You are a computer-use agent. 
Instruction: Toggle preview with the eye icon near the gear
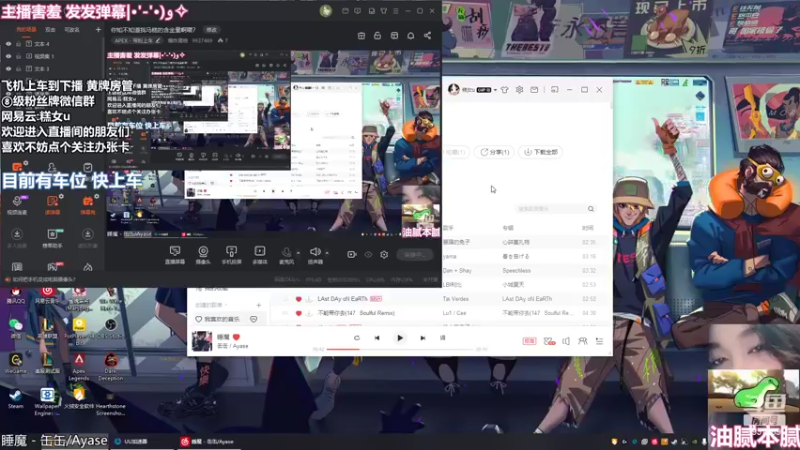coord(368,255)
